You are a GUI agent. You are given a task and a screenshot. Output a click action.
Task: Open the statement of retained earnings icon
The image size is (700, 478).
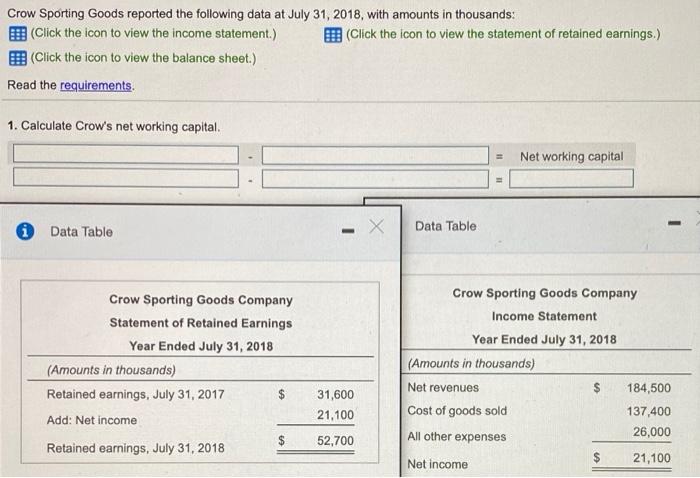pyautogui.click(x=333, y=35)
